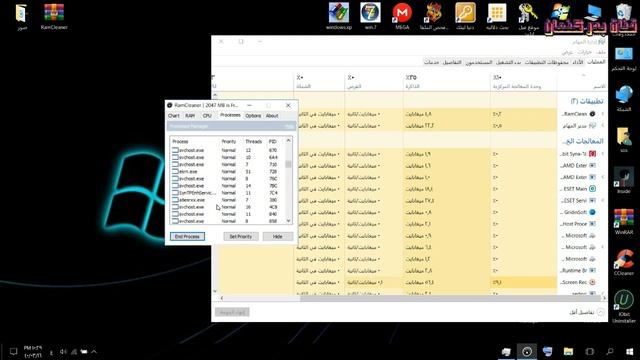The height and width of the screenshot is (360, 640).
Task: Open the Action Center notification icon
Action: pos(13,351)
